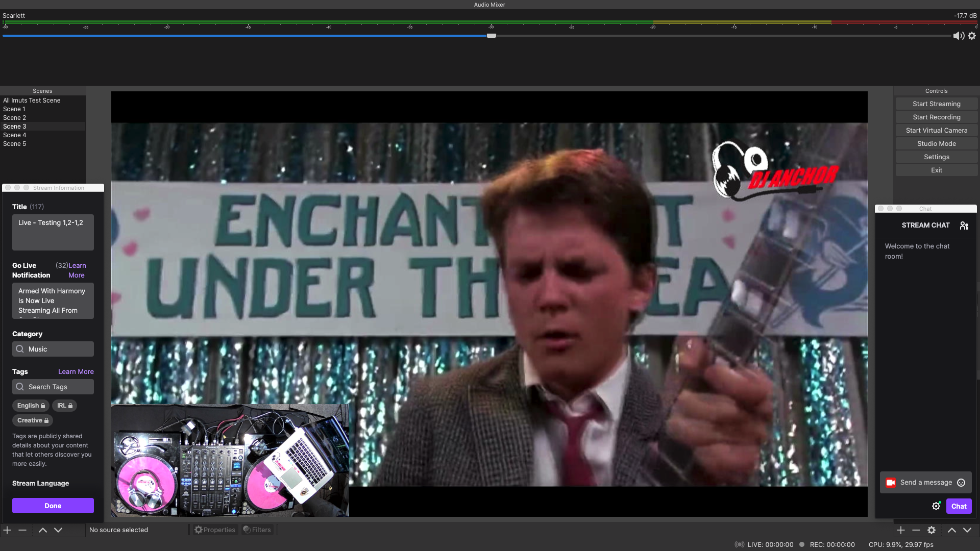Open source Properties in the toolbar

click(x=215, y=530)
